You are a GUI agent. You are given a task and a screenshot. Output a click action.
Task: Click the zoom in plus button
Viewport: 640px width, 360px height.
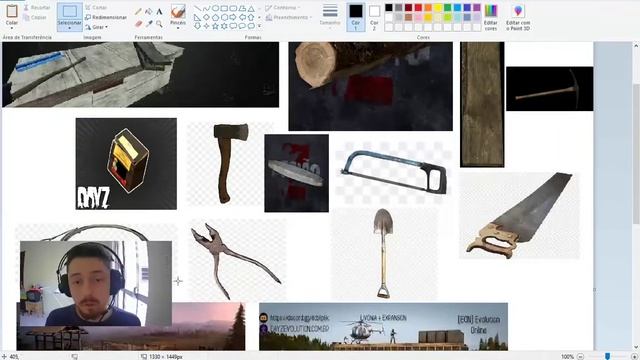[634, 356]
